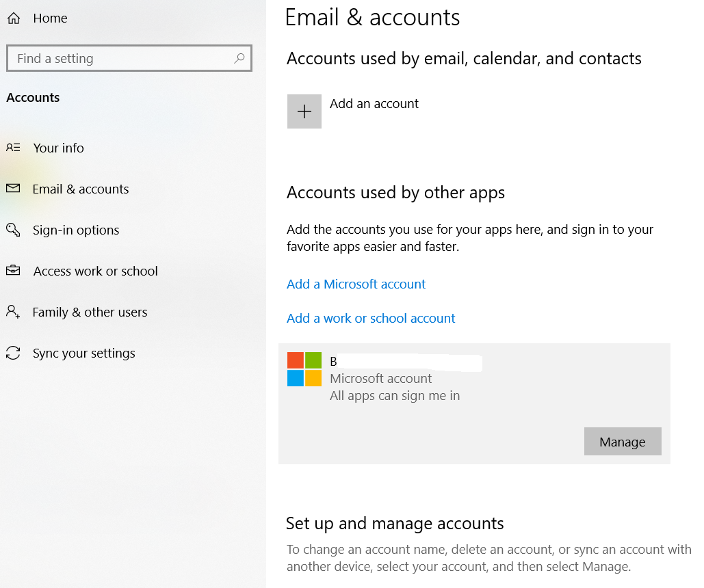Open Sync your settings page
704x588 pixels.
84,353
